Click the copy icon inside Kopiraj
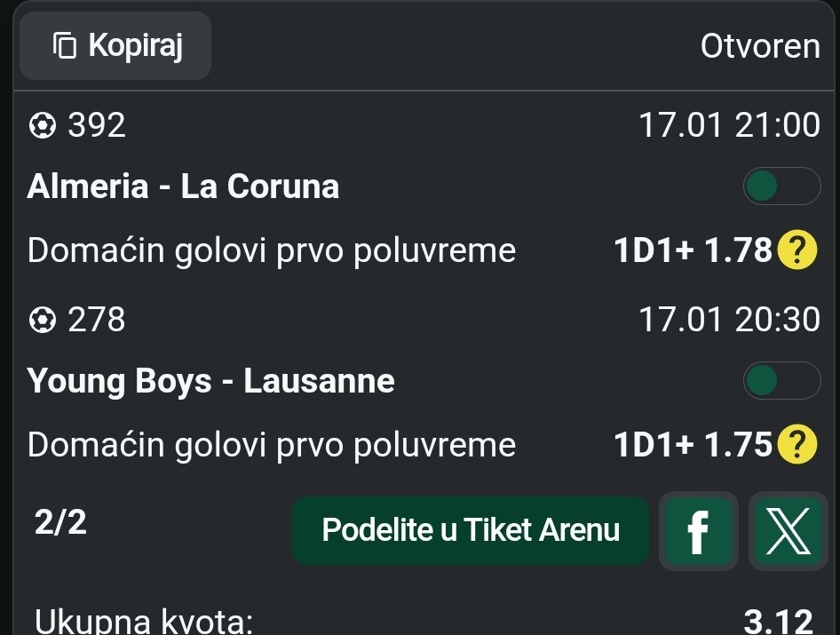The image size is (840, 635). click(x=66, y=45)
